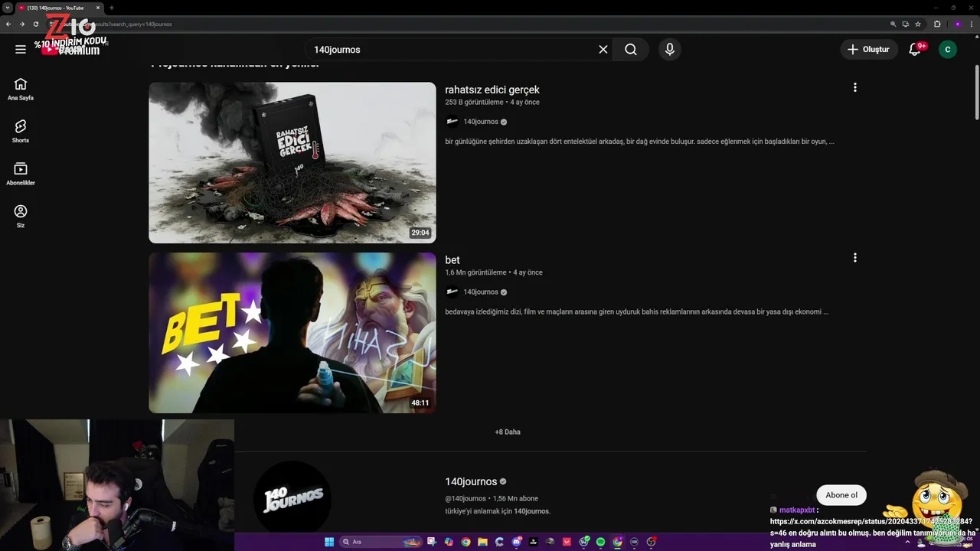Go forward in browser
This screenshot has height=551, width=980.
click(21, 24)
